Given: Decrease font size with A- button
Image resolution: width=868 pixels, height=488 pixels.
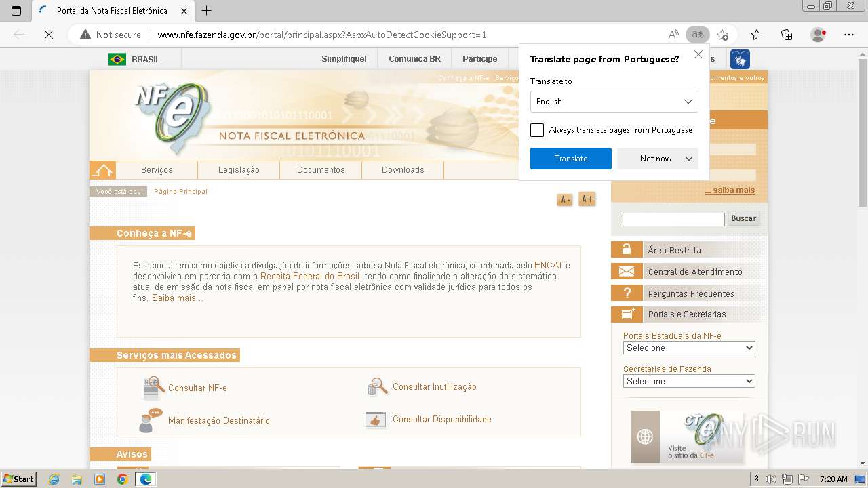Looking at the screenshot, I should (564, 199).
